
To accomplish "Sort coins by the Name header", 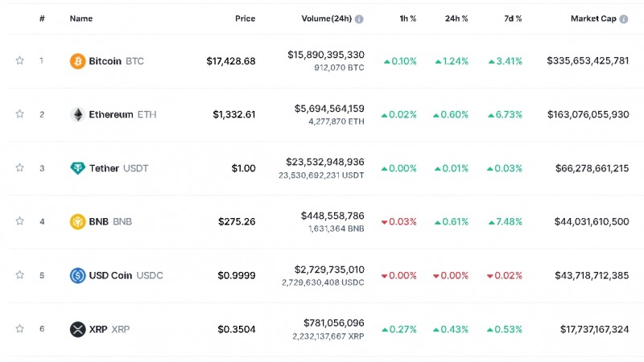I will pos(81,19).
